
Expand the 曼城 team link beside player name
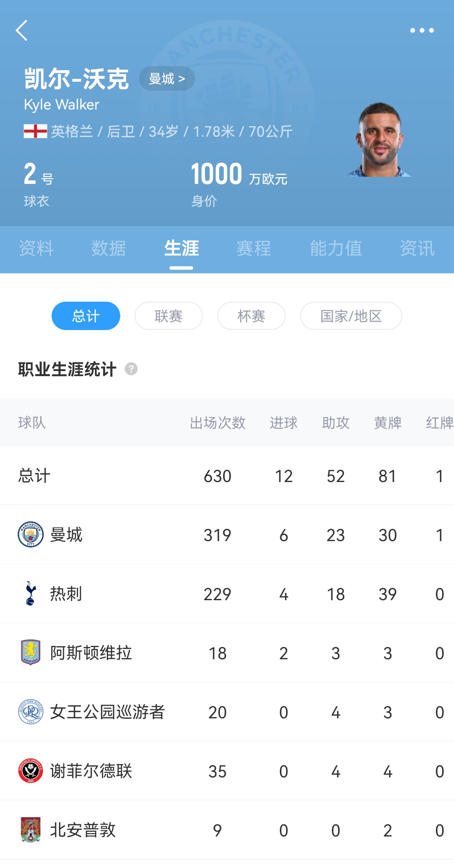pos(167,78)
